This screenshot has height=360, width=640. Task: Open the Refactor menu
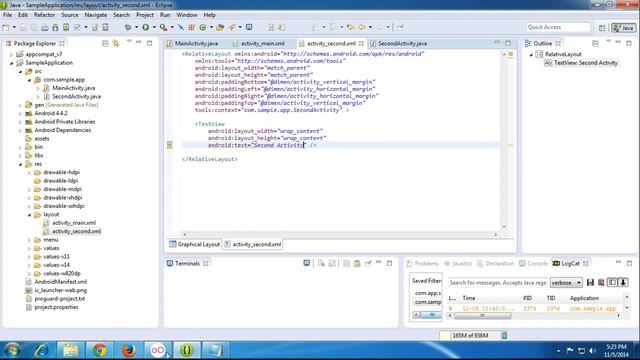44,15
